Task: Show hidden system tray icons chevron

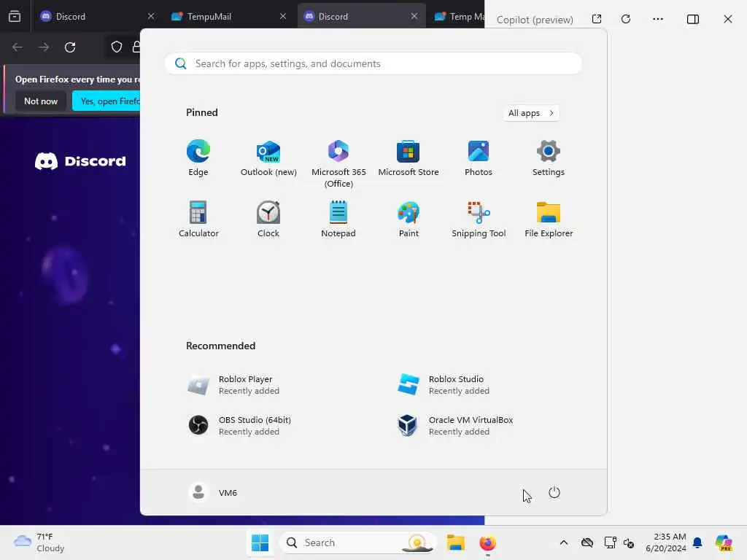Action: click(x=564, y=542)
